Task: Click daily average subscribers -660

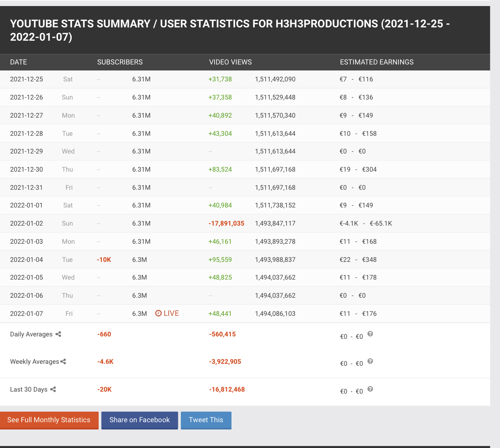Action: click(x=104, y=334)
